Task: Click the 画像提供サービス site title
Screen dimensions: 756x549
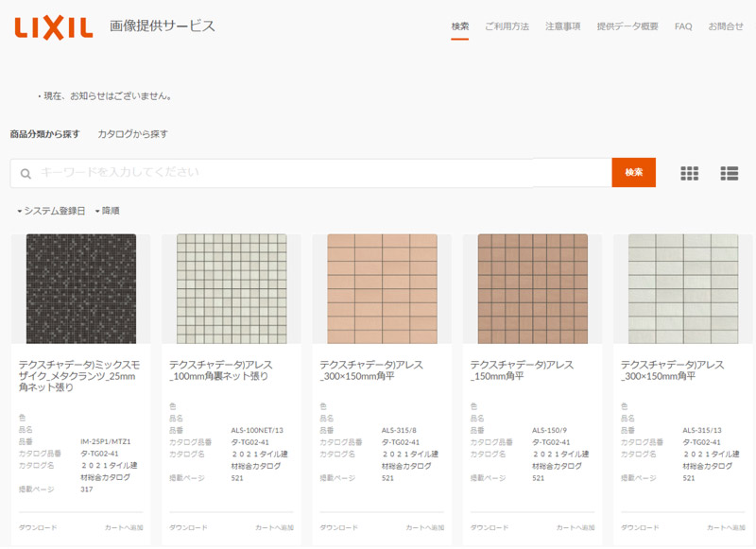Action: click(x=162, y=26)
